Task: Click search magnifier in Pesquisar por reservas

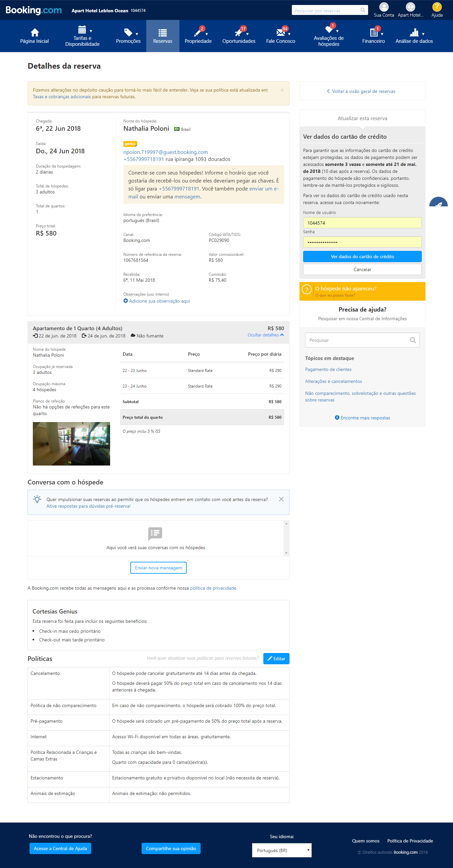Action: [362, 10]
